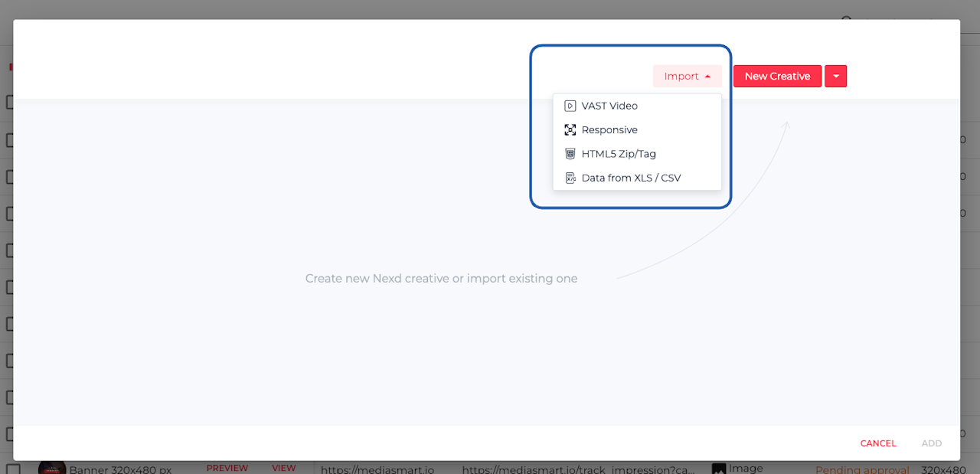Open the PREVIEW link for the banner
This screenshot has height=474, width=980.
click(x=227, y=468)
